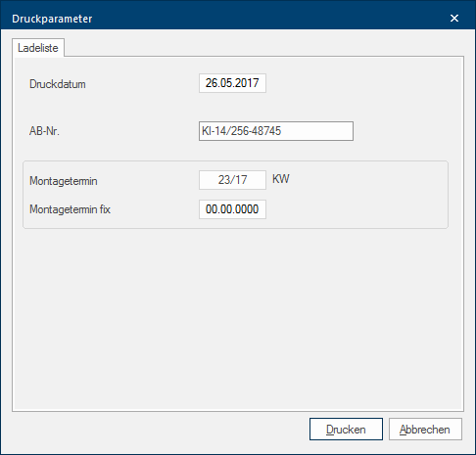Click the KW unit label

pyautogui.click(x=281, y=179)
